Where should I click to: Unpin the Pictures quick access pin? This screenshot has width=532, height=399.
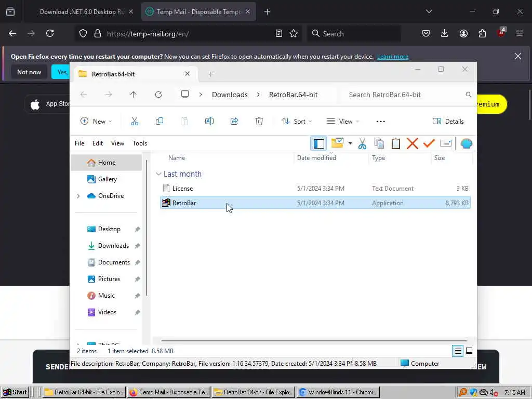137,279
